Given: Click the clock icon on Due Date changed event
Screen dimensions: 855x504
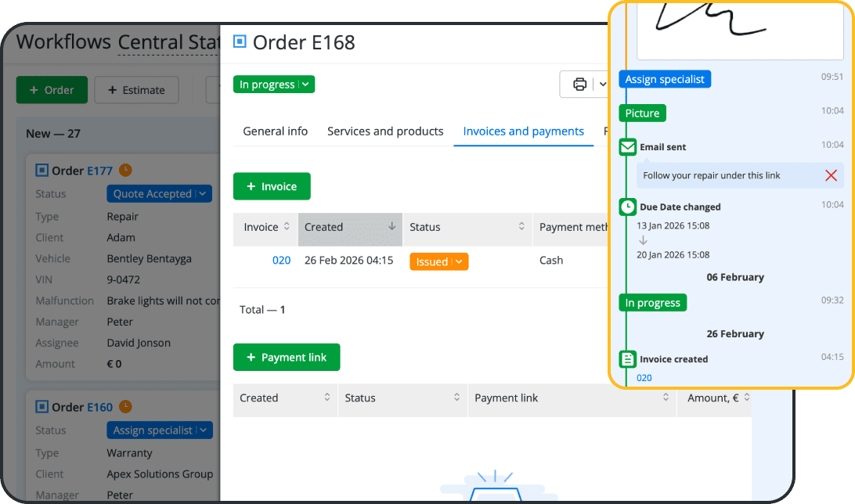Looking at the screenshot, I should (627, 207).
